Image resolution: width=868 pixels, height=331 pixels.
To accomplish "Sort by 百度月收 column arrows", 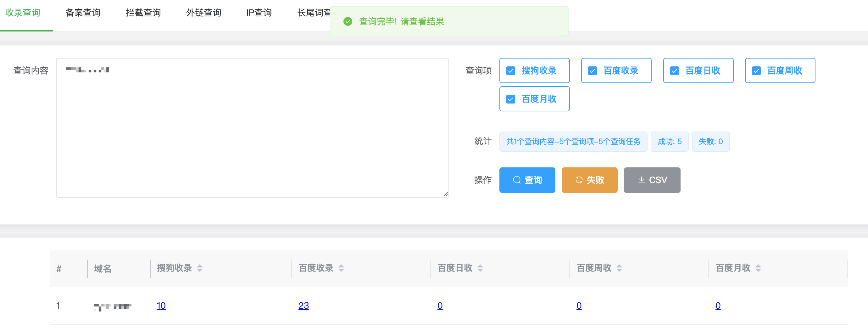I will [758, 268].
